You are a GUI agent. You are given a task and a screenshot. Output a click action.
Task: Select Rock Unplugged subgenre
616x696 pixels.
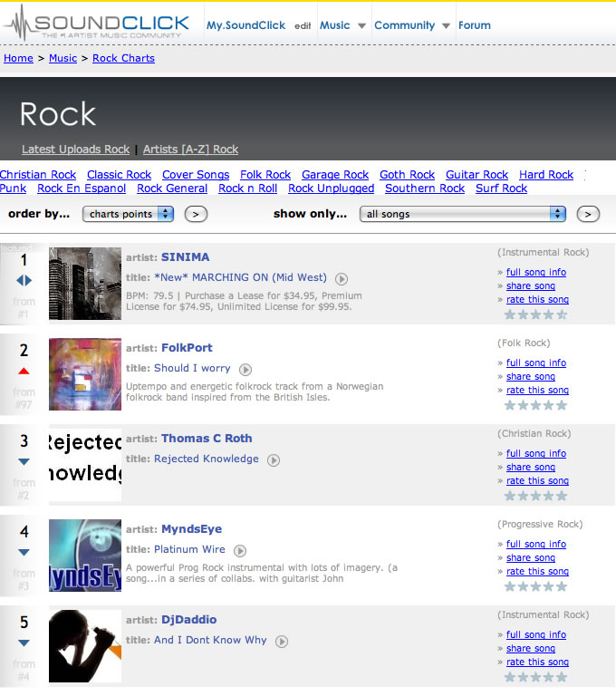coord(331,188)
